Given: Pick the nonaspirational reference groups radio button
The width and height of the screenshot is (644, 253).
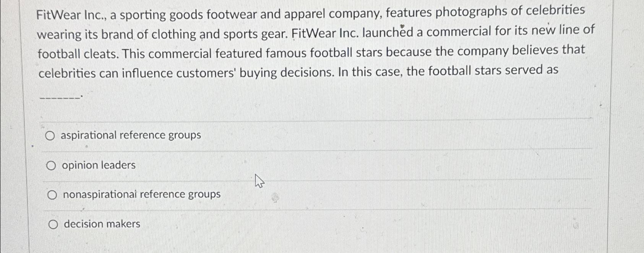Looking at the screenshot, I should tap(52, 195).
